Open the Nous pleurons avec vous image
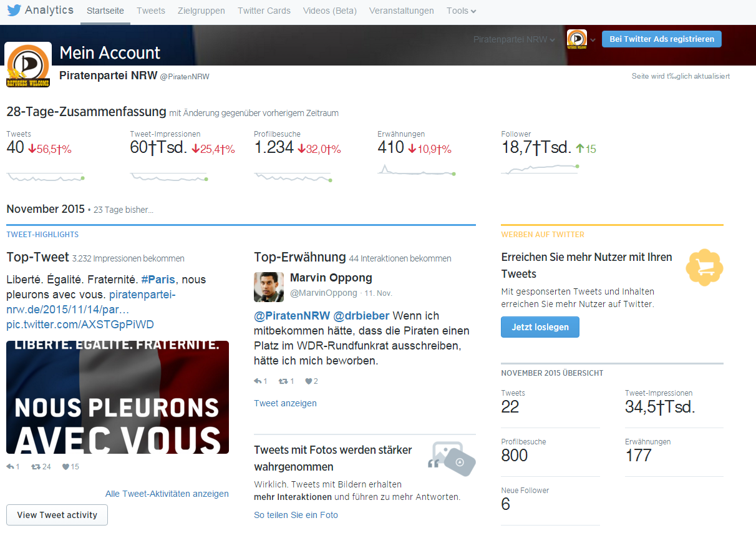Screen dimensions: 756x543 [x=117, y=397]
